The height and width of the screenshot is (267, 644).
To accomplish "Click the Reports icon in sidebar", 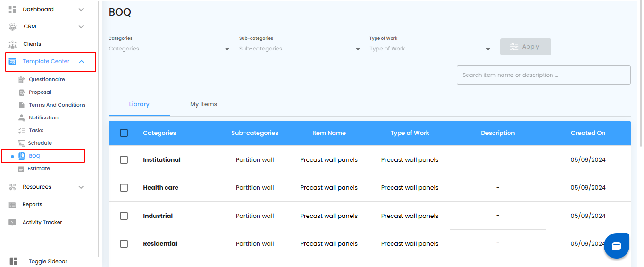I will 13,205.
